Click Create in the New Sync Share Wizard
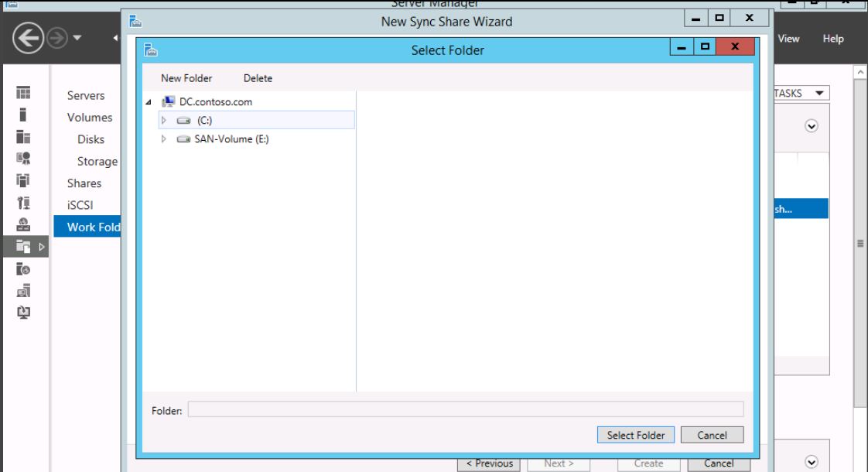The width and height of the screenshot is (868, 472). click(x=649, y=463)
